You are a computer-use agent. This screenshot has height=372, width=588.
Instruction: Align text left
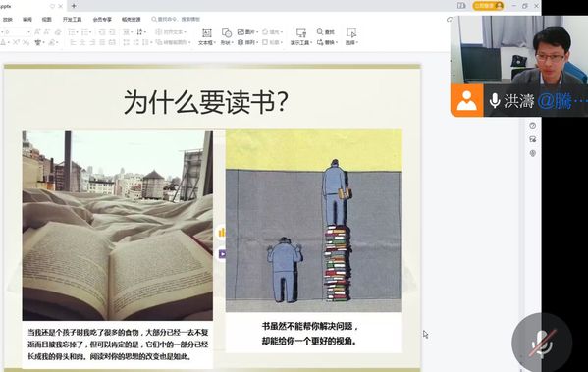tap(73, 42)
